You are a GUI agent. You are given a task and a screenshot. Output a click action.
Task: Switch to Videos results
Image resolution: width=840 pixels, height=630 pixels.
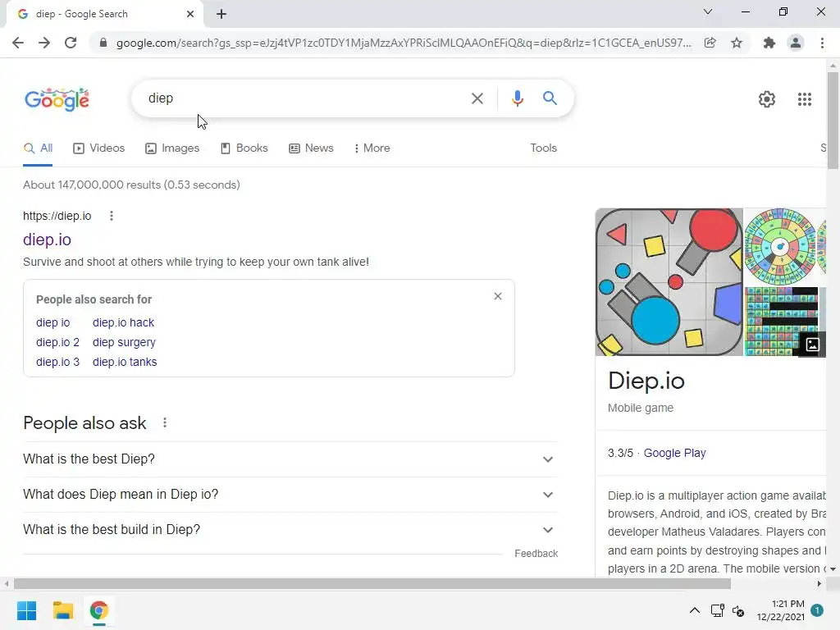[99, 148]
